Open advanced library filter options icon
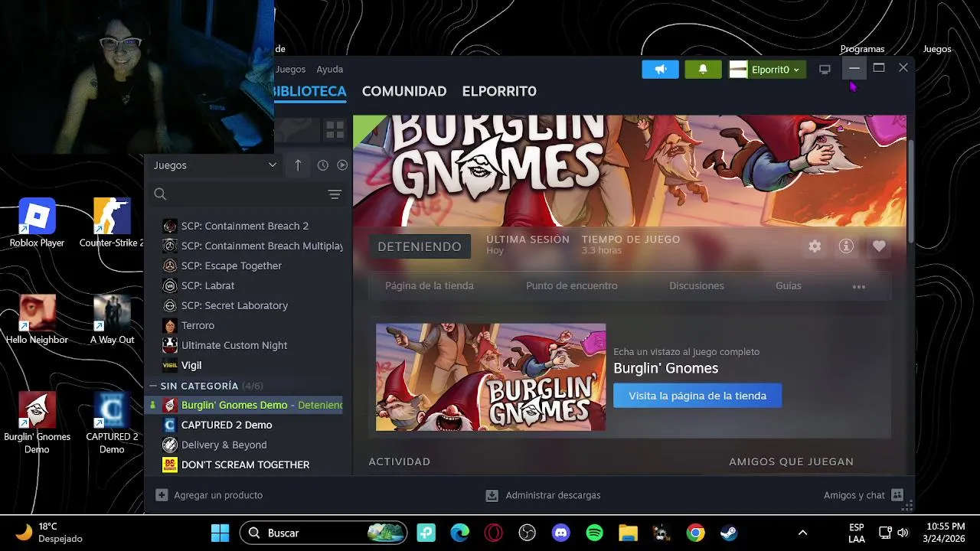 pos(335,194)
